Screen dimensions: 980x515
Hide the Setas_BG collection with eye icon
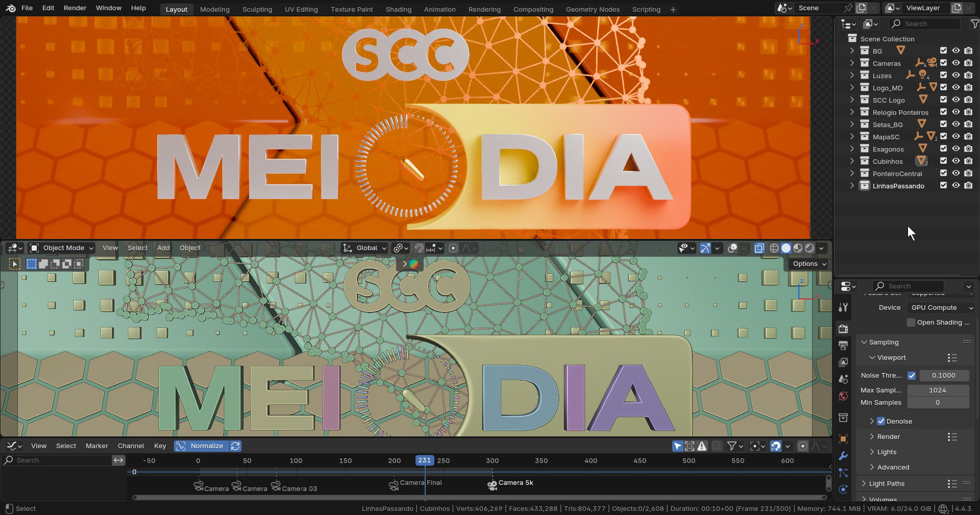[x=955, y=125]
